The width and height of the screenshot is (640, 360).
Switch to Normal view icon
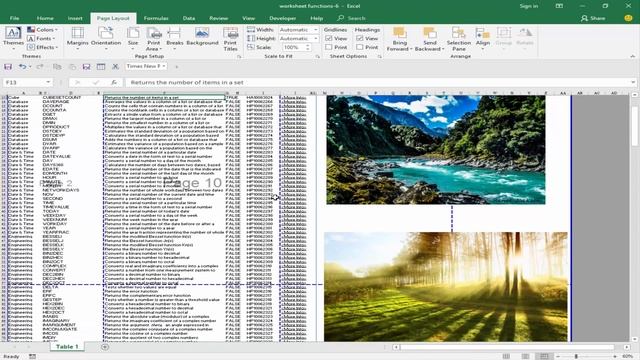click(x=507, y=356)
